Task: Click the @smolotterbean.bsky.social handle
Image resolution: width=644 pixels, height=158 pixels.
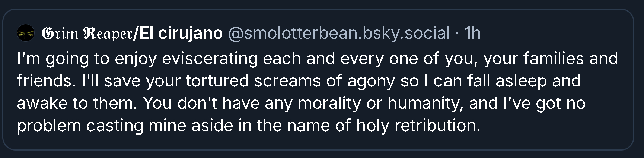Action: (x=338, y=34)
